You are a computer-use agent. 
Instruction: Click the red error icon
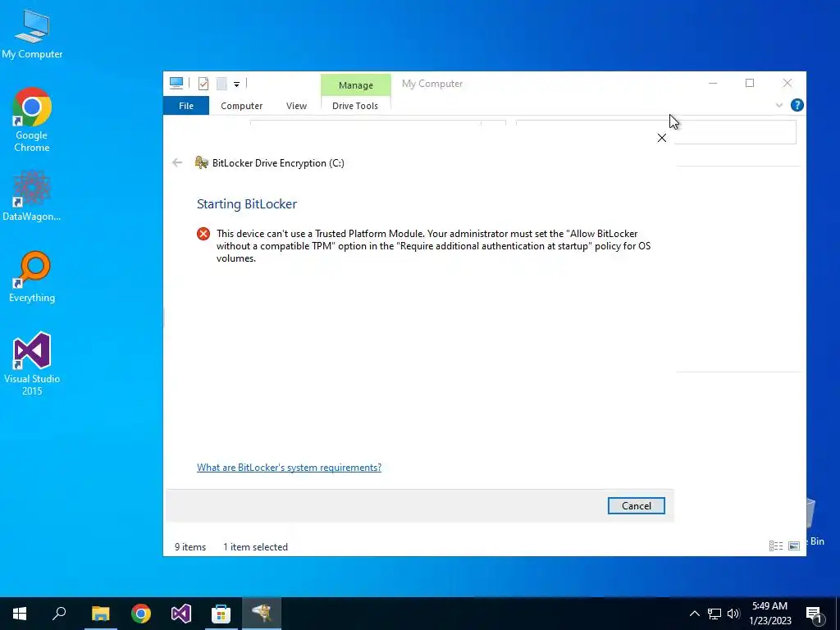click(x=203, y=234)
